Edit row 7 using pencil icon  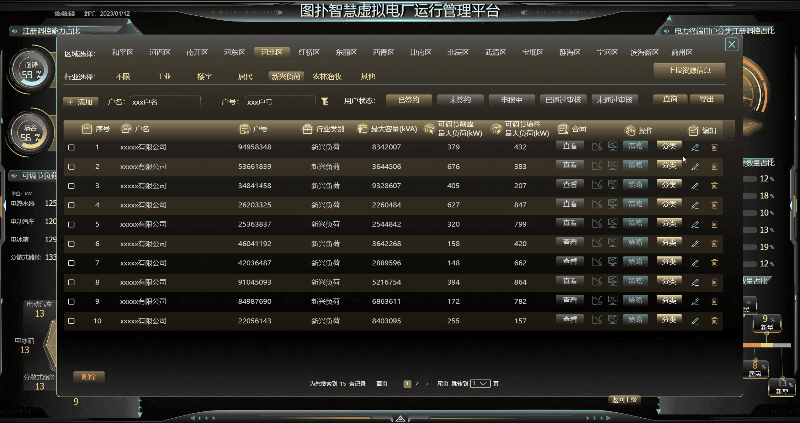tap(695, 263)
